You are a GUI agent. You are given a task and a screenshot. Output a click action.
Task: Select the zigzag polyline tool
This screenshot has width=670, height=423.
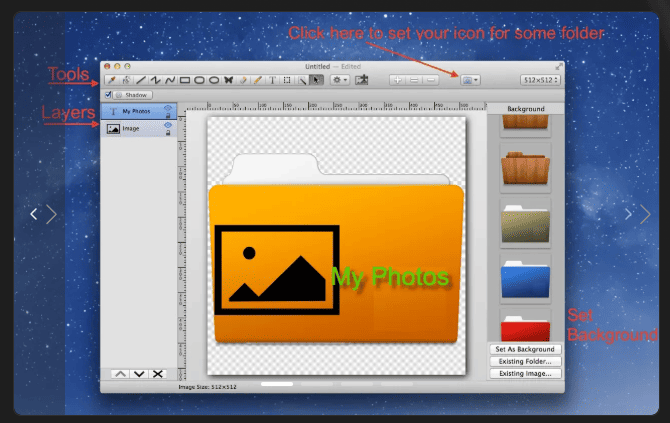tap(155, 80)
